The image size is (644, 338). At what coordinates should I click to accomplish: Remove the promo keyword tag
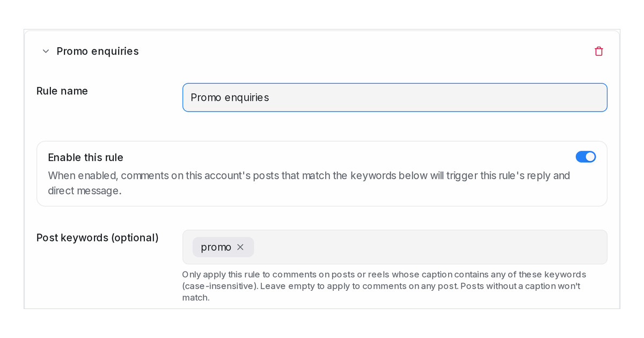240,247
